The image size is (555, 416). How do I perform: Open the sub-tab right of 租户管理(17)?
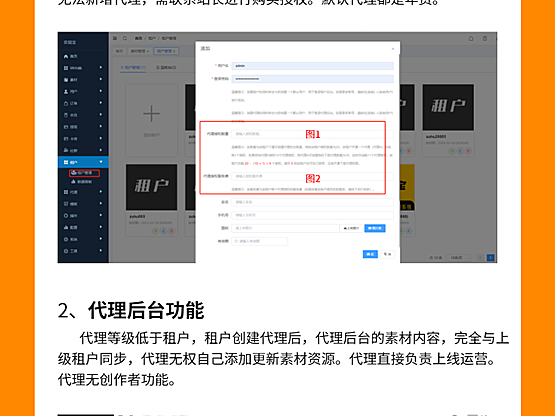click(x=166, y=67)
